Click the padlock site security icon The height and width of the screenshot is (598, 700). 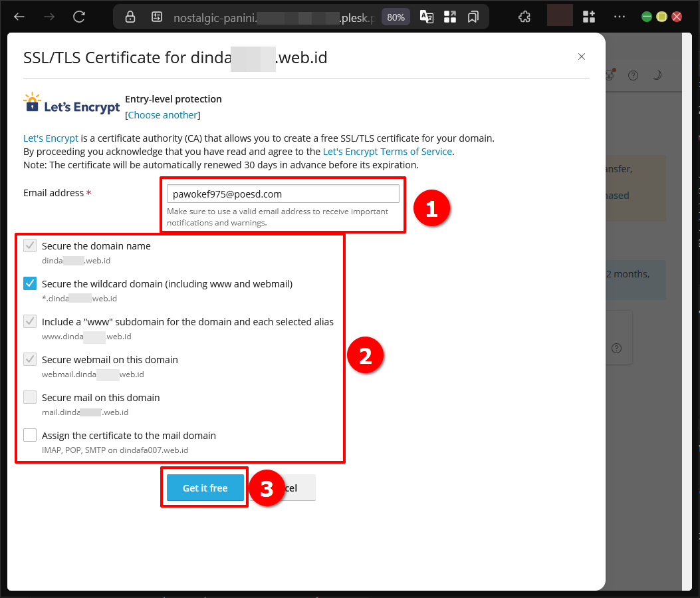(x=130, y=17)
